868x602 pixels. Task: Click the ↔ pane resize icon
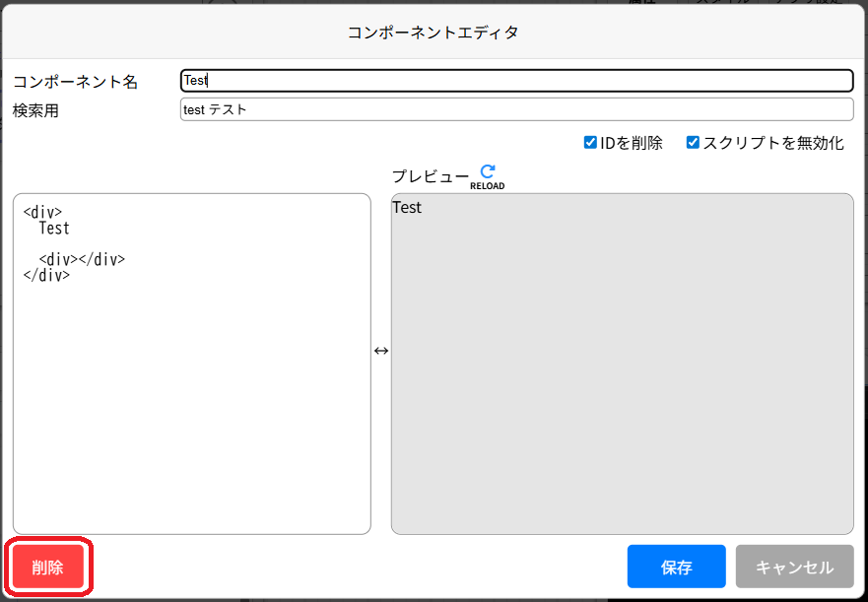pyautogui.click(x=380, y=350)
